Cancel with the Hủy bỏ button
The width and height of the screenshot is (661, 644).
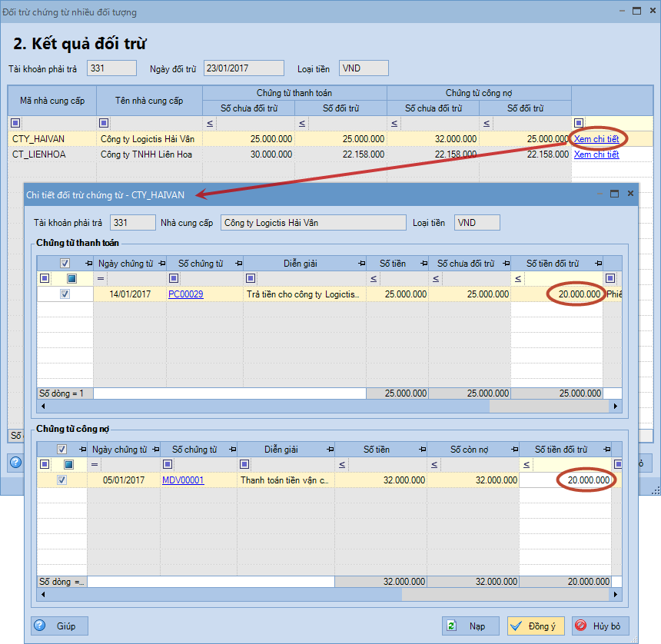tap(601, 626)
